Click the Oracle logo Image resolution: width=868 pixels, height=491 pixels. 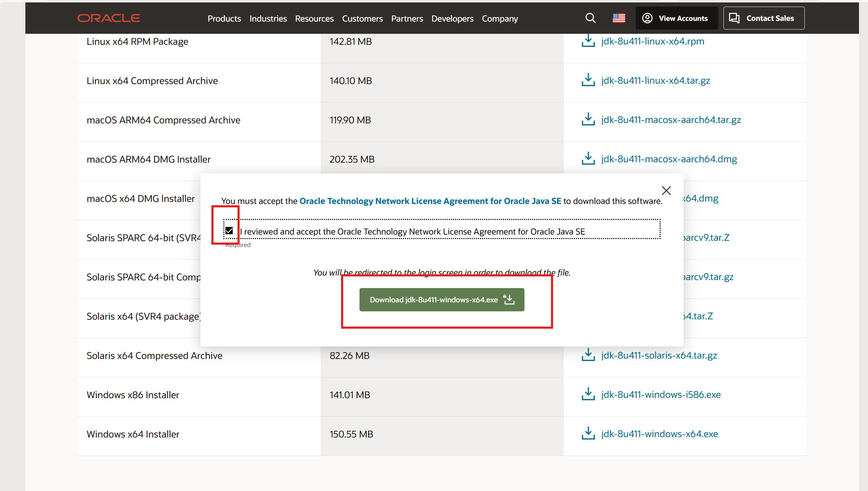109,18
